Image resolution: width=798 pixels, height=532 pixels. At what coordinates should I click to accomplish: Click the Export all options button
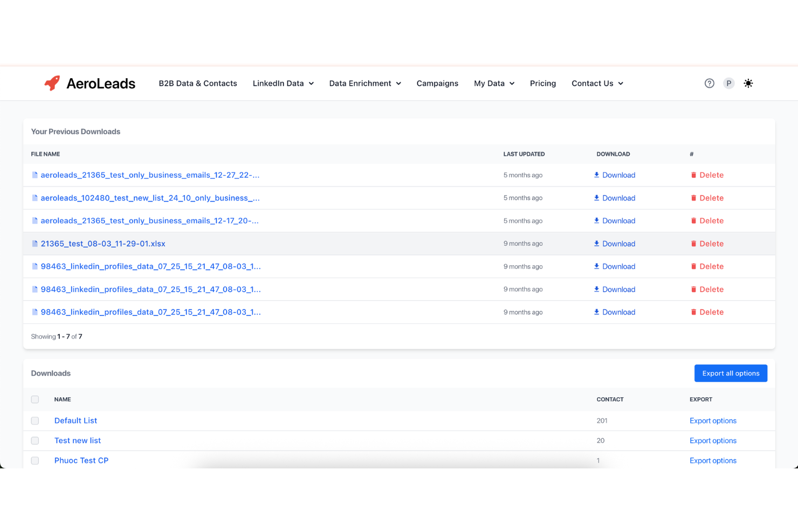pos(731,373)
